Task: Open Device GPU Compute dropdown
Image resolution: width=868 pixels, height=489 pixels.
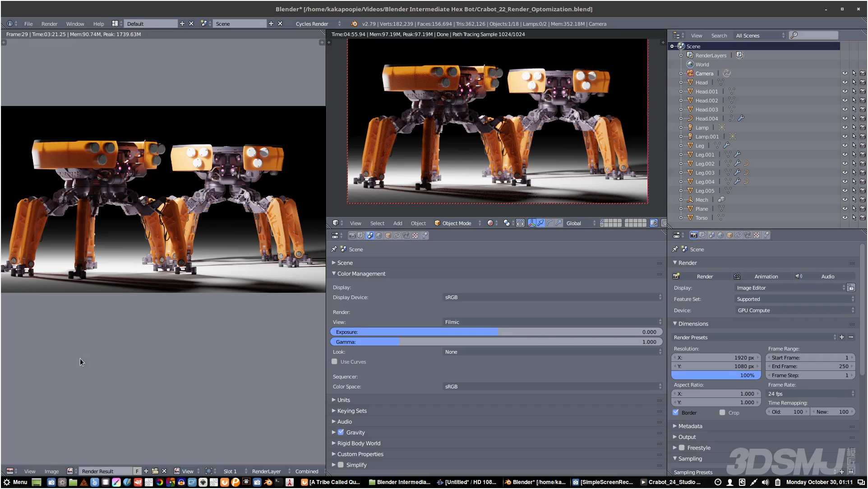Action: tap(795, 310)
